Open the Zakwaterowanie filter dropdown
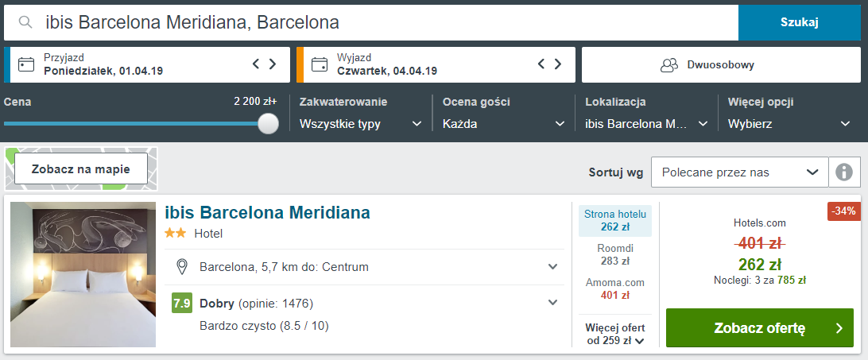 (x=360, y=124)
